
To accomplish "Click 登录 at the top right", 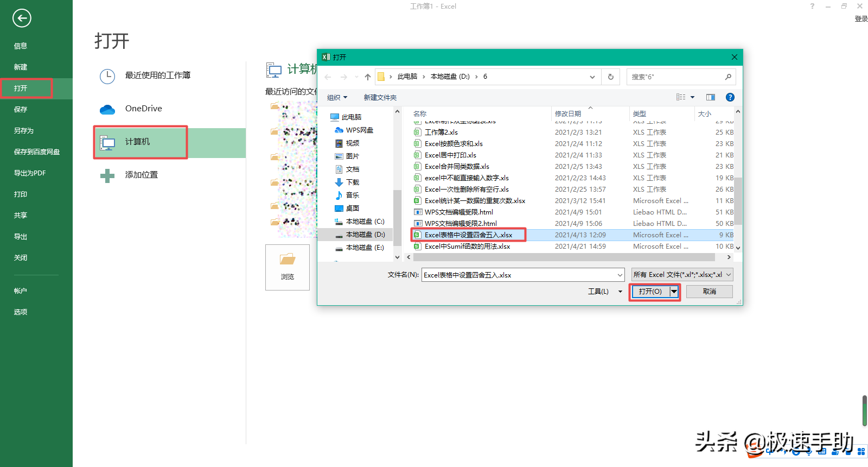I will coord(861,19).
